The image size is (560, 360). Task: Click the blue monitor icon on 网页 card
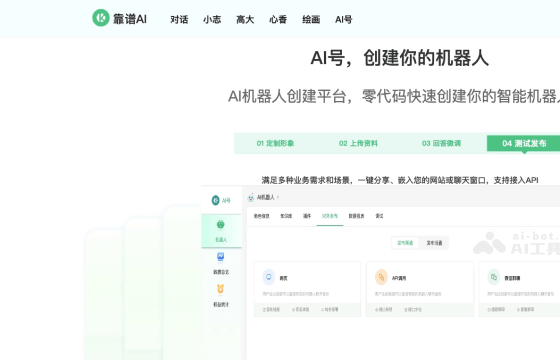coord(269,277)
